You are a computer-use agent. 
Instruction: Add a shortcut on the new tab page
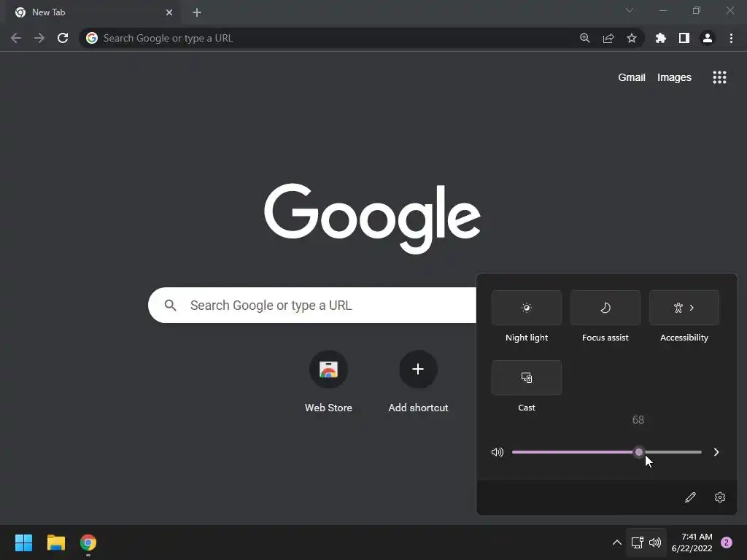[418, 381]
